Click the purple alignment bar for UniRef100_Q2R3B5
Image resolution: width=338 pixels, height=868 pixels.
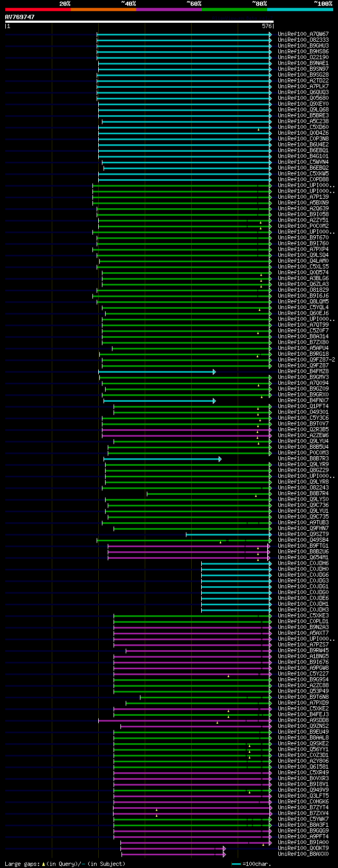click(x=187, y=430)
